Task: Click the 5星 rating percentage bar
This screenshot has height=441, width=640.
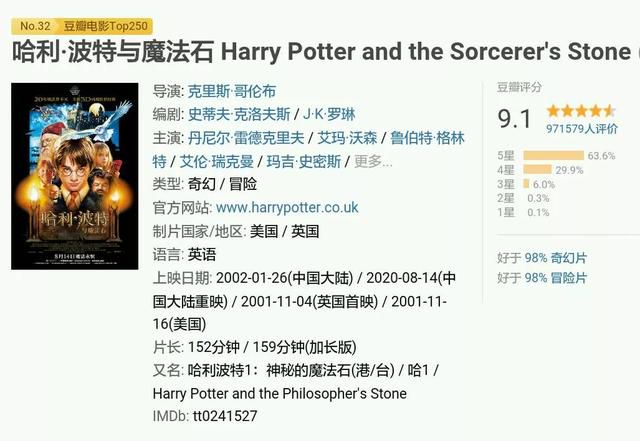Action: tap(553, 156)
